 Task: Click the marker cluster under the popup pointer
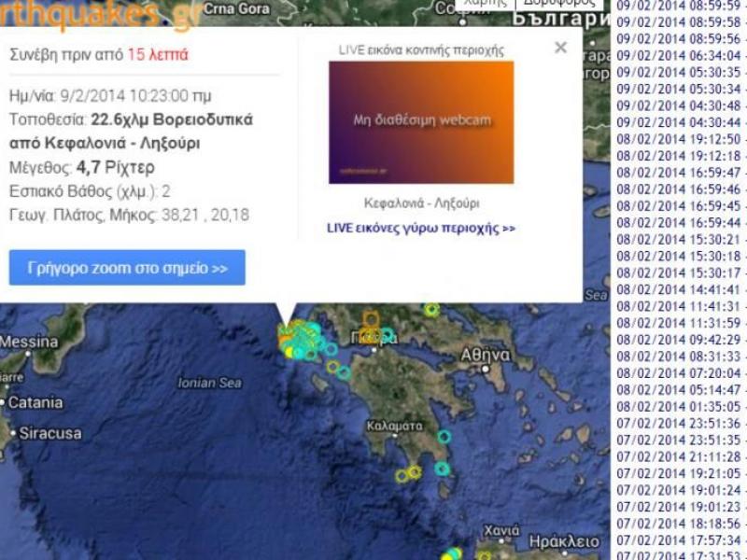tap(297, 340)
